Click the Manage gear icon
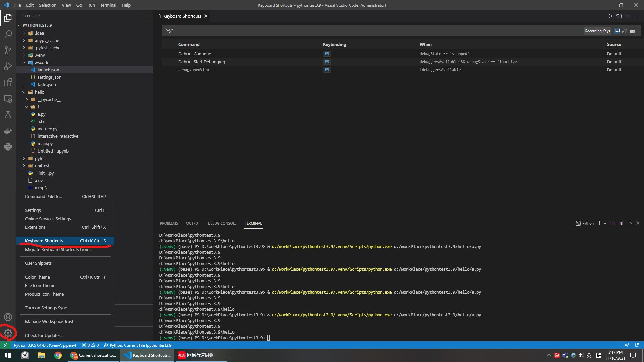 pos(8,333)
